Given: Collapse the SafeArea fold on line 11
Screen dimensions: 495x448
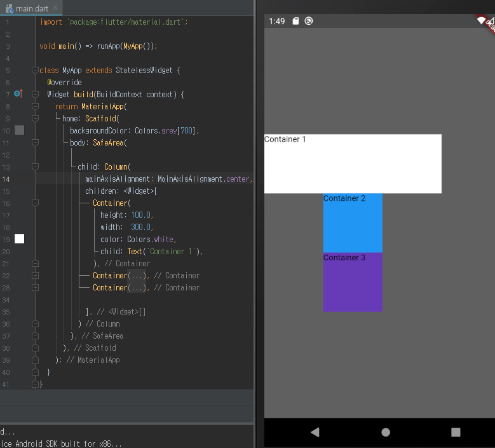Looking at the screenshot, I should [x=35, y=143].
